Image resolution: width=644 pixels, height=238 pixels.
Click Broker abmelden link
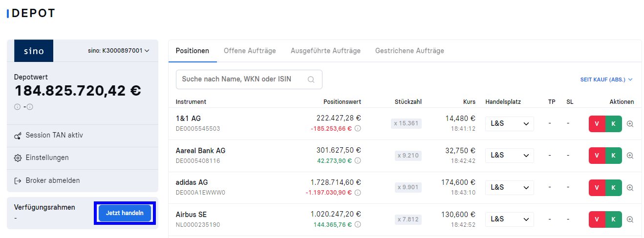[x=47, y=180]
